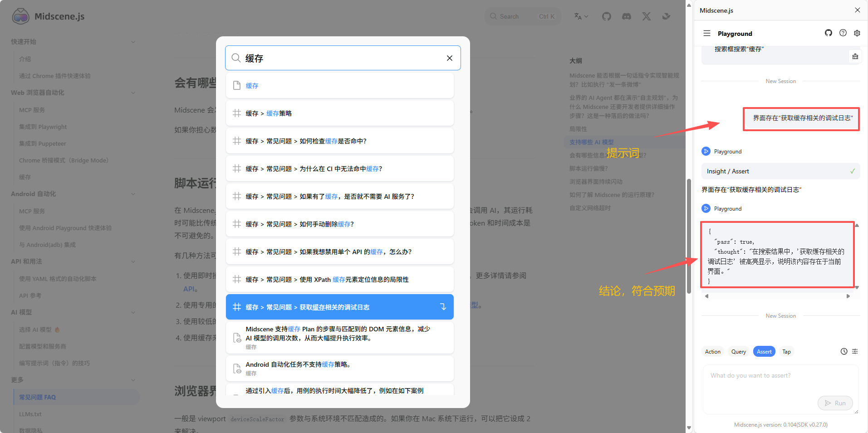
Task: Open result 为什么在 CI 中无法命中缓存?
Action: pos(340,168)
